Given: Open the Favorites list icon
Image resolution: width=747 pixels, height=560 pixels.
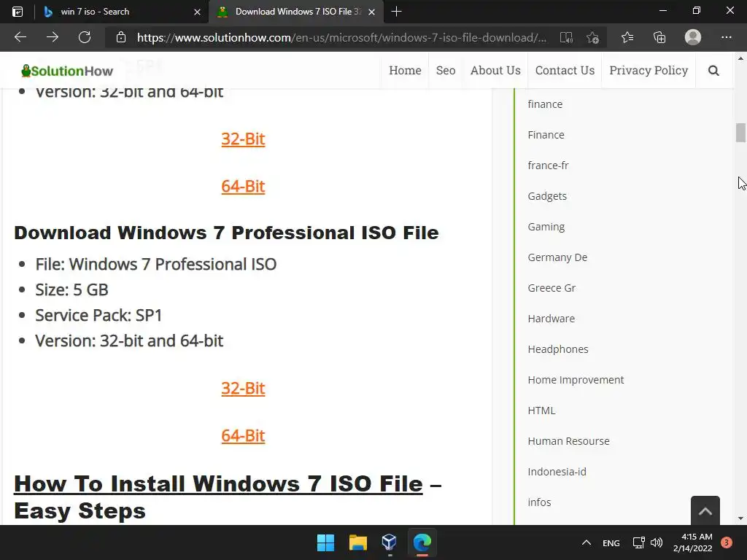Looking at the screenshot, I should (627, 37).
